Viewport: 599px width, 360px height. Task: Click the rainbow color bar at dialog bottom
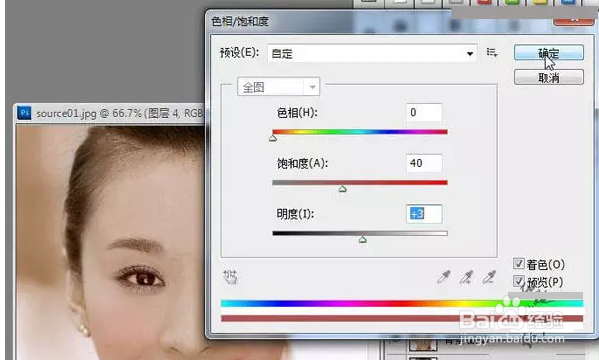tap(402, 303)
